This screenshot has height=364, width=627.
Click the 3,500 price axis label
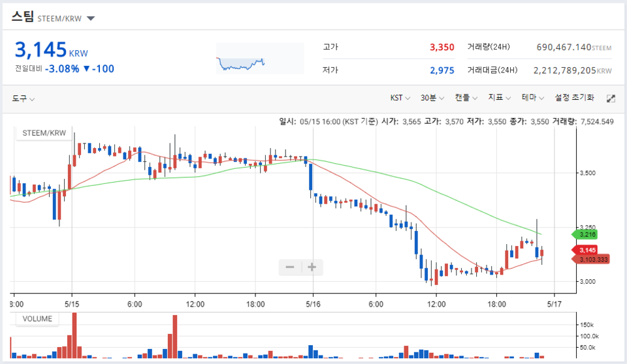[587, 173]
